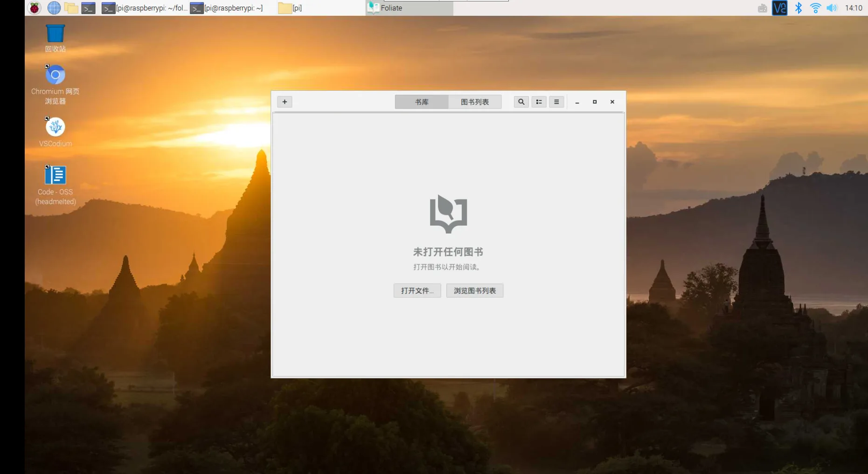
Task: Click the 浏览图书列表 button
Action: pos(475,290)
